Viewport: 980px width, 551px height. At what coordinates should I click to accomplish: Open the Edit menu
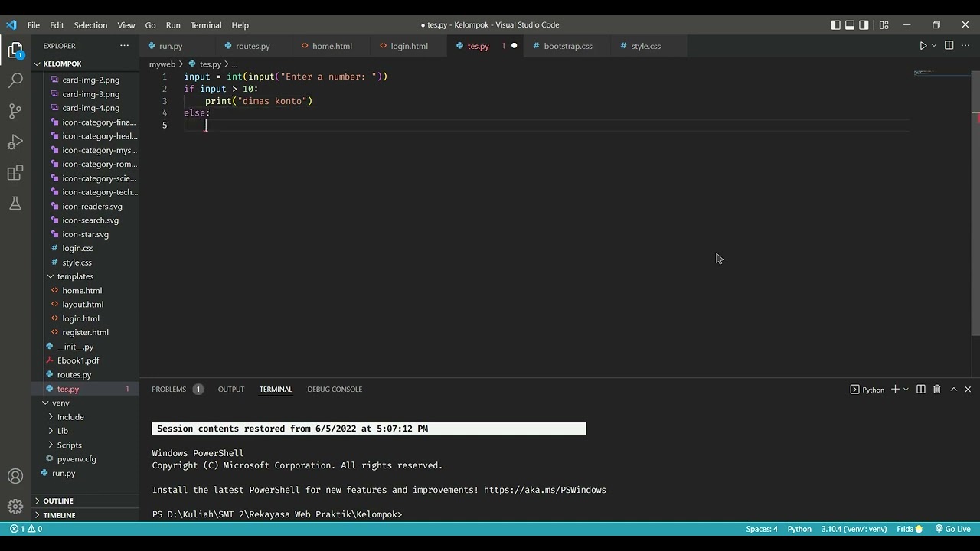pos(57,24)
